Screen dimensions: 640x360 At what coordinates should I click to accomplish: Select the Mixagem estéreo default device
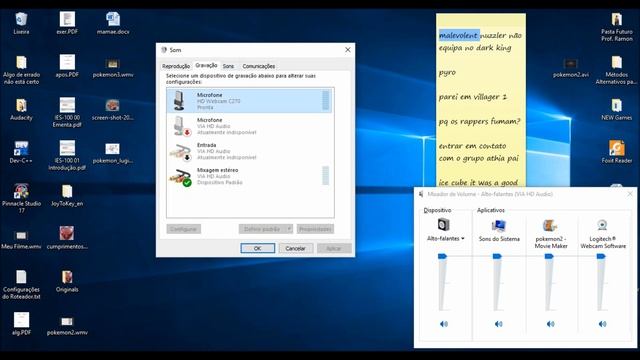click(250, 176)
